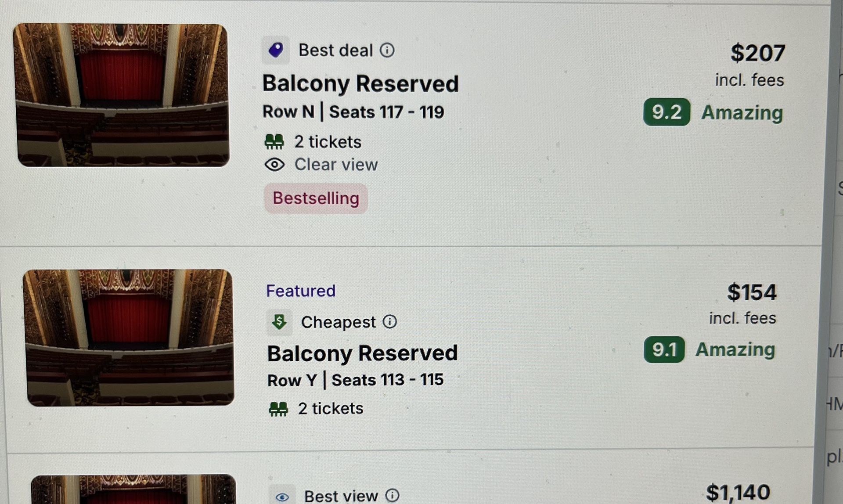Select the Featured label
The image size is (843, 504).
click(301, 290)
